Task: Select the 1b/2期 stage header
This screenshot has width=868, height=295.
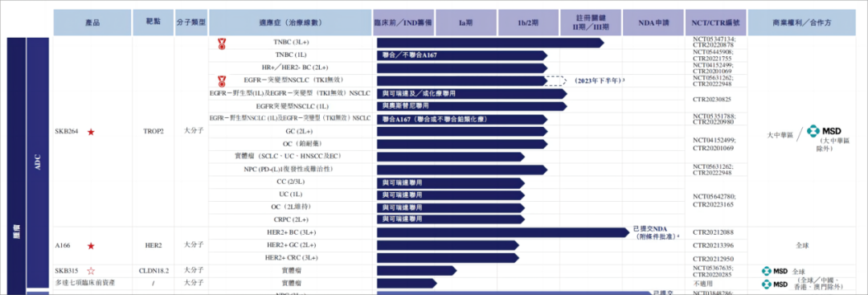Action: coord(529,23)
